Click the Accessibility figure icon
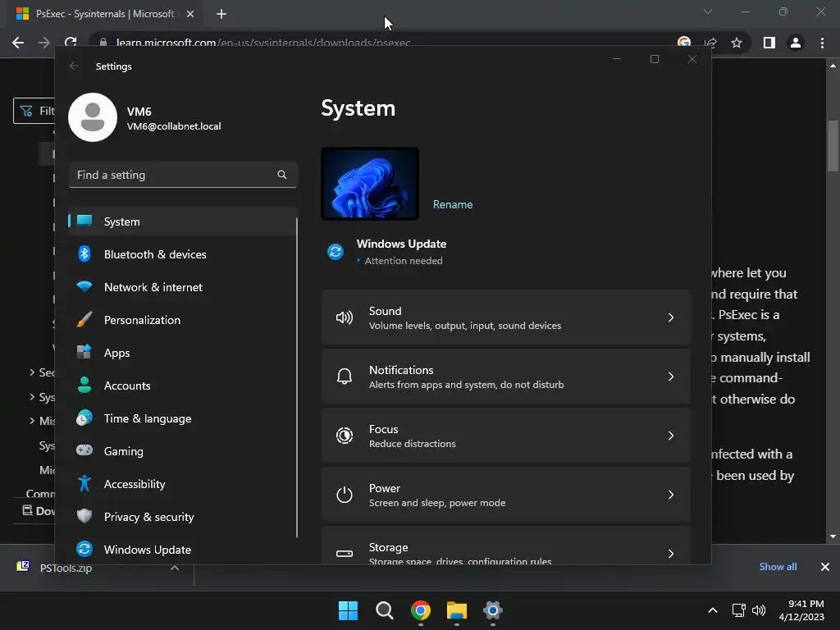The height and width of the screenshot is (630, 840). tap(84, 484)
